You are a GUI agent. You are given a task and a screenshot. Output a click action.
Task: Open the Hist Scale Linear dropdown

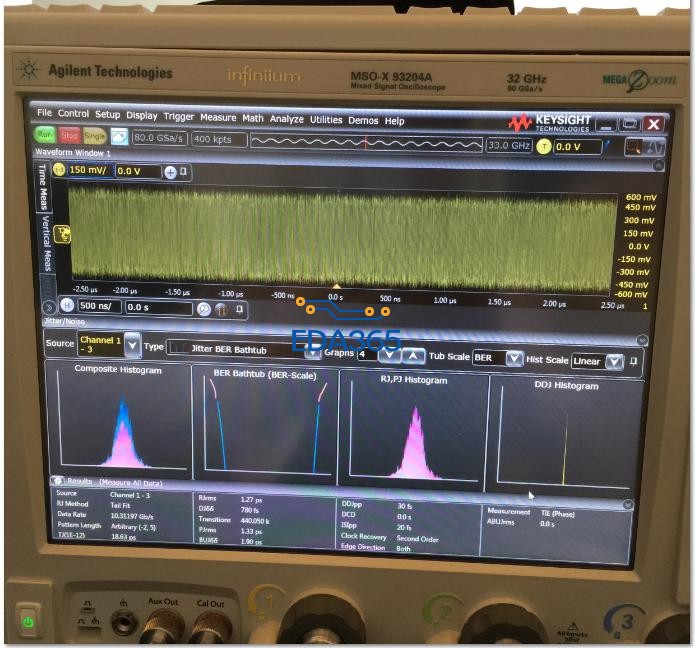[615, 362]
